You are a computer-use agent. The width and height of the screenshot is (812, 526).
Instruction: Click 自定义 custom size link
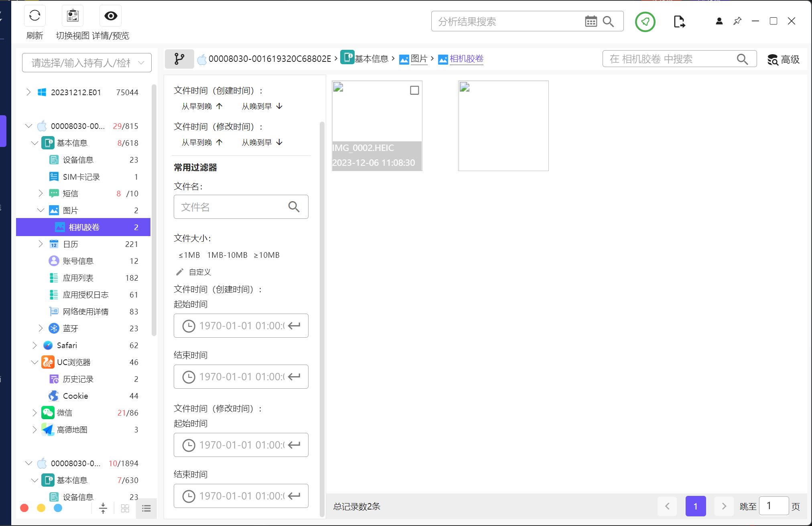click(x=199, y=272)
